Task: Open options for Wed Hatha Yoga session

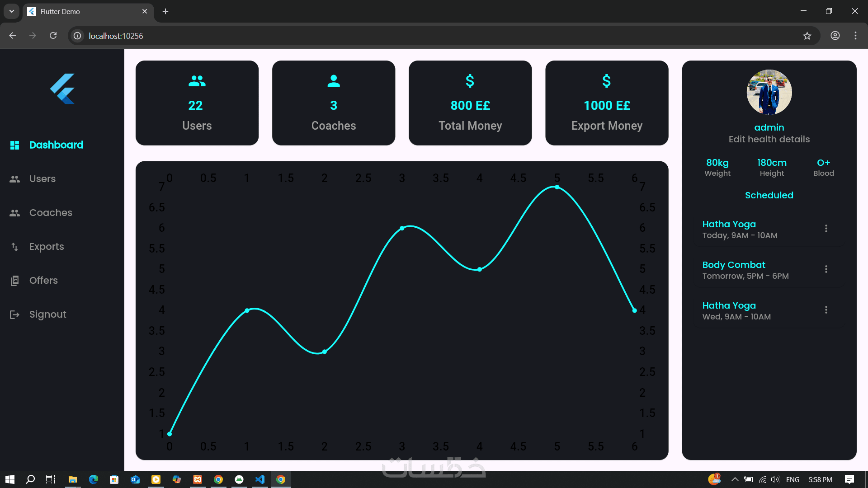Action: click(826, 310)
